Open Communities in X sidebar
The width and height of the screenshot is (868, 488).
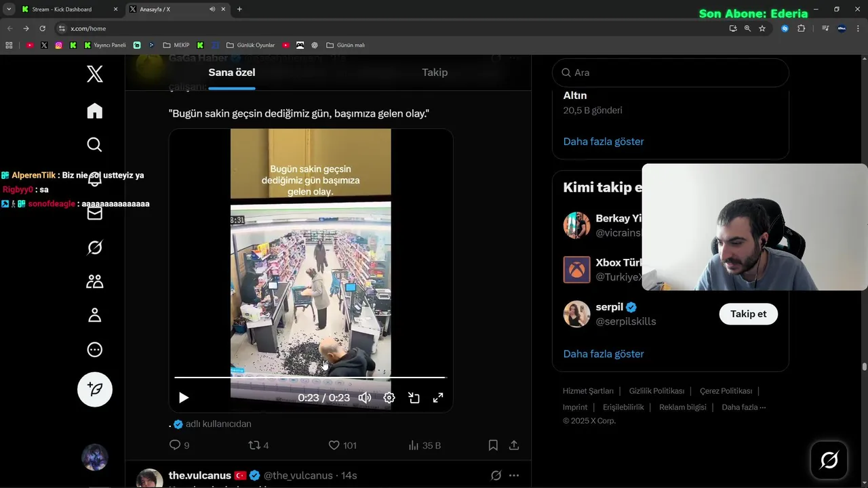(x=95, y=281)
